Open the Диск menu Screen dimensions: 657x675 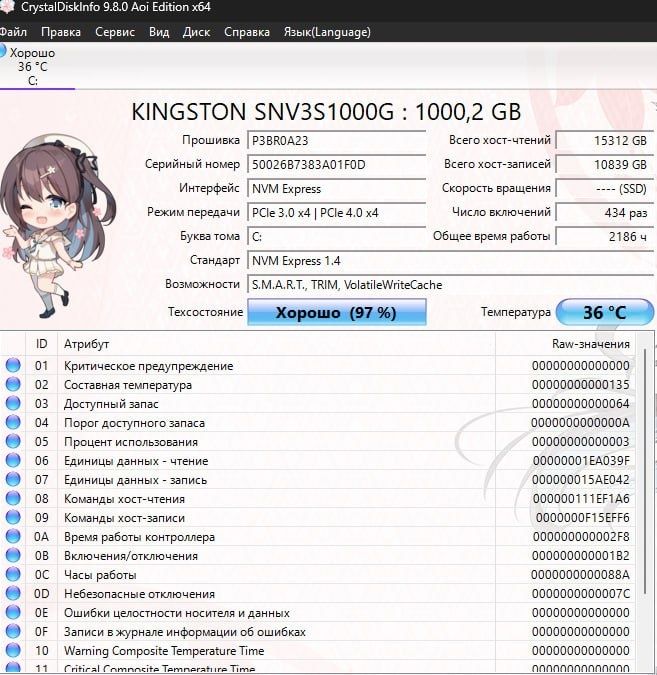pyautogui.click(x=196, y=32)
